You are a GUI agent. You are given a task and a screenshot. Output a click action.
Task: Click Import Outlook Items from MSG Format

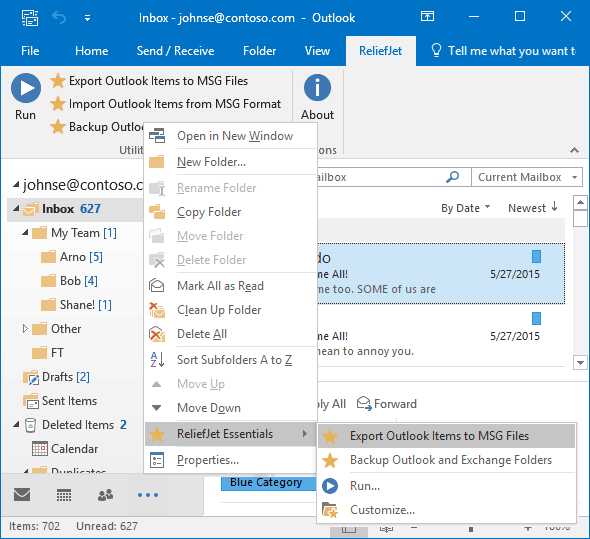pyautogui.click(x=166, y=104)
